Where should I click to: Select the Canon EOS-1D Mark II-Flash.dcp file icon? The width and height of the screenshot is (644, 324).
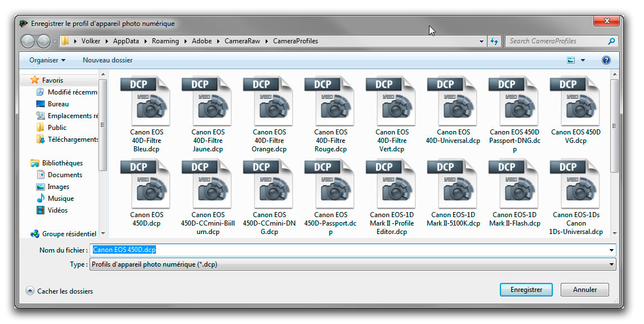(515, 183)
